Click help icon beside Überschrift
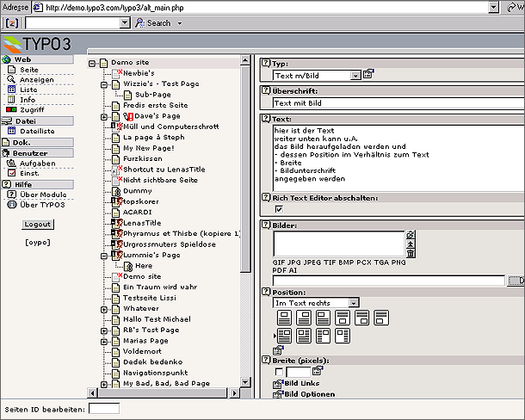 [x=266, y=90]
